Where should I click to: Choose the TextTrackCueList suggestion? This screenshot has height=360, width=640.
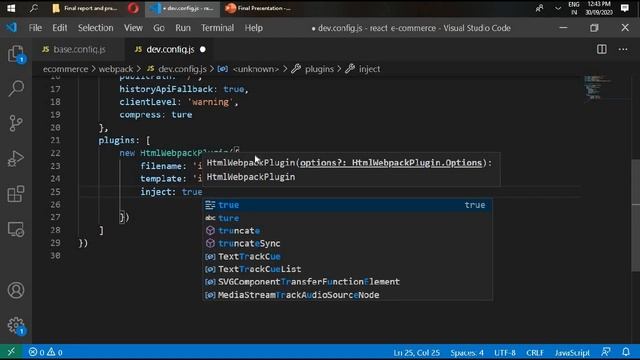(347, 269)
